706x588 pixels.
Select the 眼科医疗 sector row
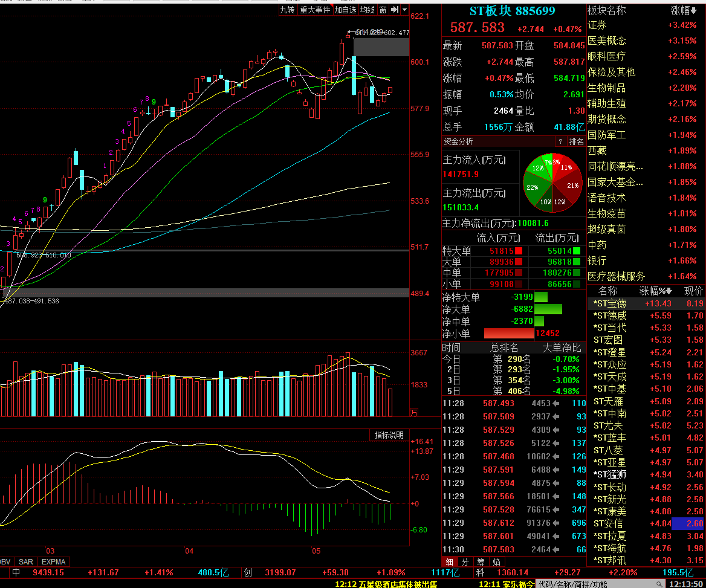coord(646,57)
